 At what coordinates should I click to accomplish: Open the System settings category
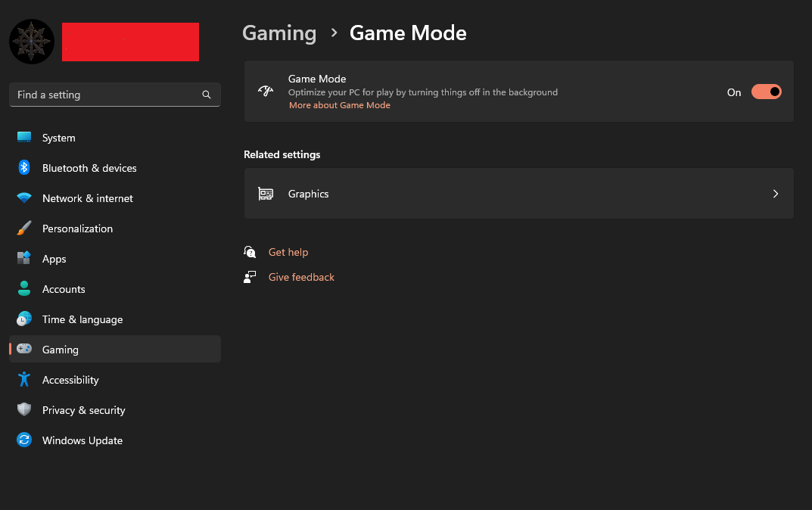click(x=115, y=138)
